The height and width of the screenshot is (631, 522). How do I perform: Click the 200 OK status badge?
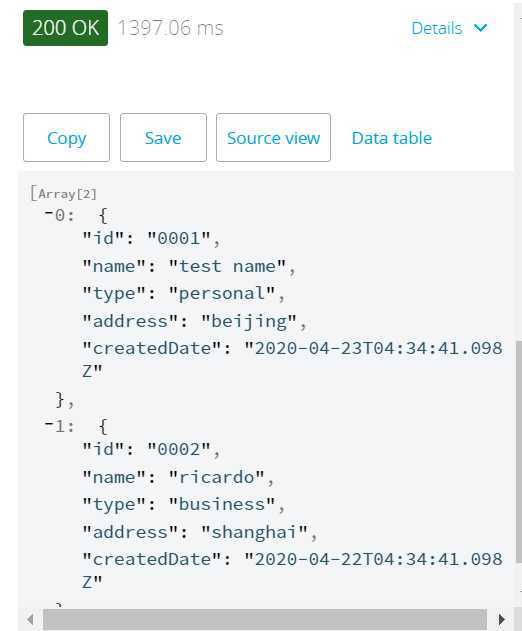66,28
